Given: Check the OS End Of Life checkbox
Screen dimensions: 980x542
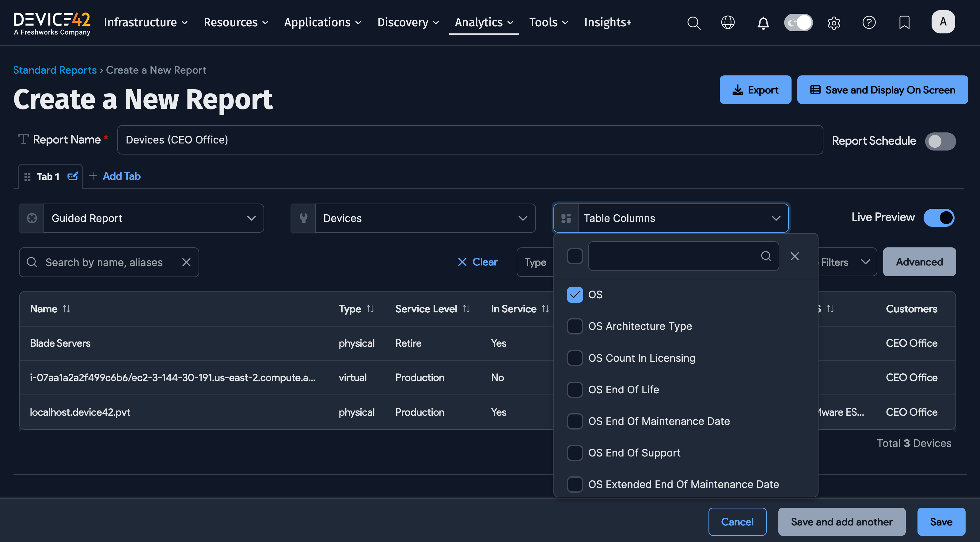Looking at the screenshot, I should pyautogui.click(x=575, y=389).
